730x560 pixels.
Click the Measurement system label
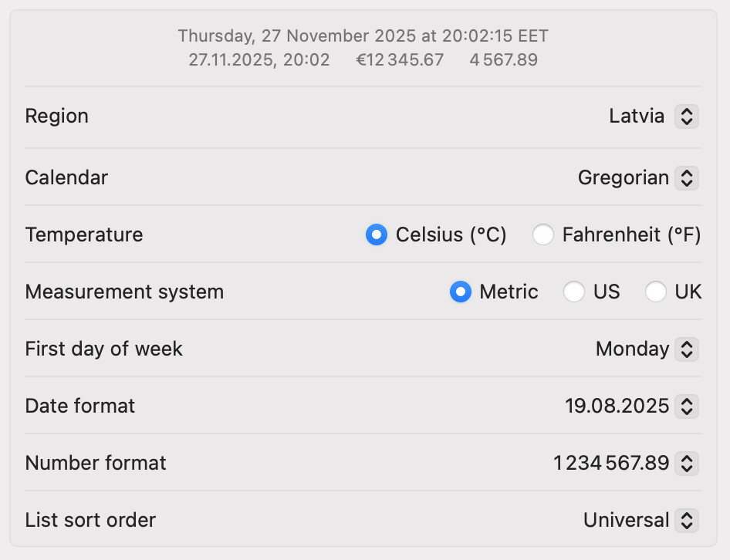pos(124,292)
